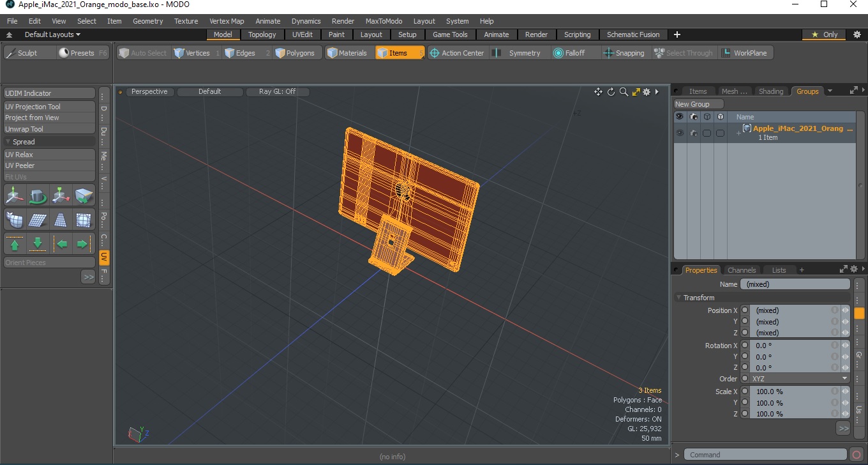This screenshot has height=465, width=868.
Task: Select the curved grid UV projection icon
Action: coord(15,220)
